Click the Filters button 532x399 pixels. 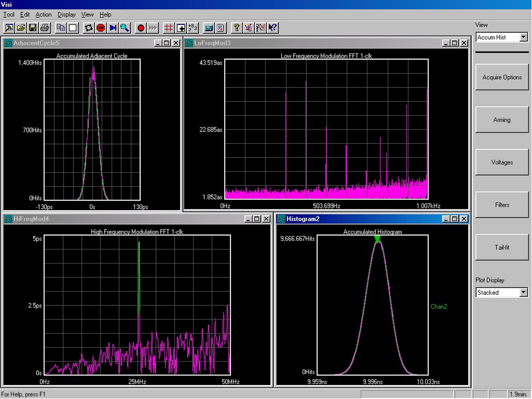tap(502, 205)
